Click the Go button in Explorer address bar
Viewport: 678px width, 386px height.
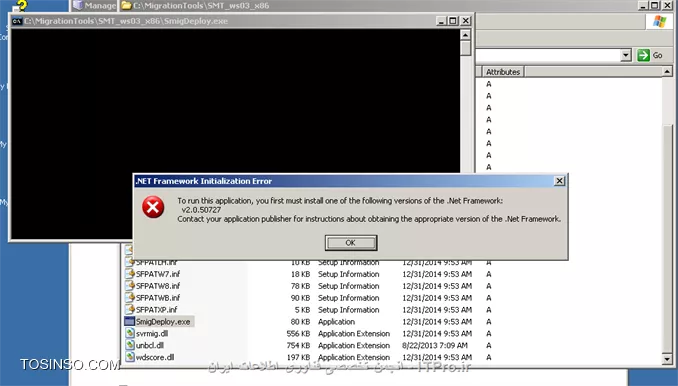[x=650, y=55]
